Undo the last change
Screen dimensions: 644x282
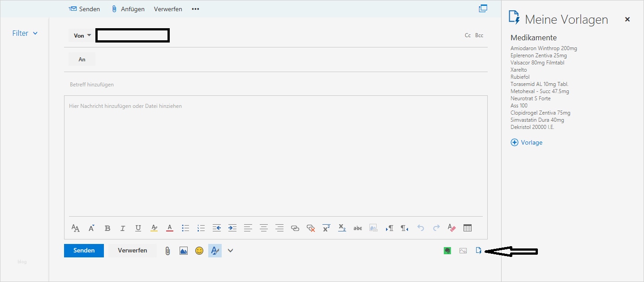(x=421, y=228)
